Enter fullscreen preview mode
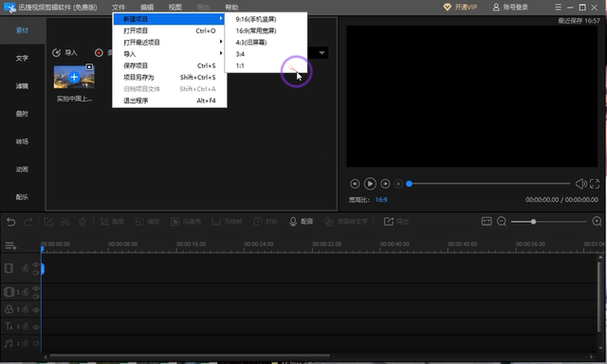The height and width of the screenshot is (364, 607). click(x=595, y=184)
